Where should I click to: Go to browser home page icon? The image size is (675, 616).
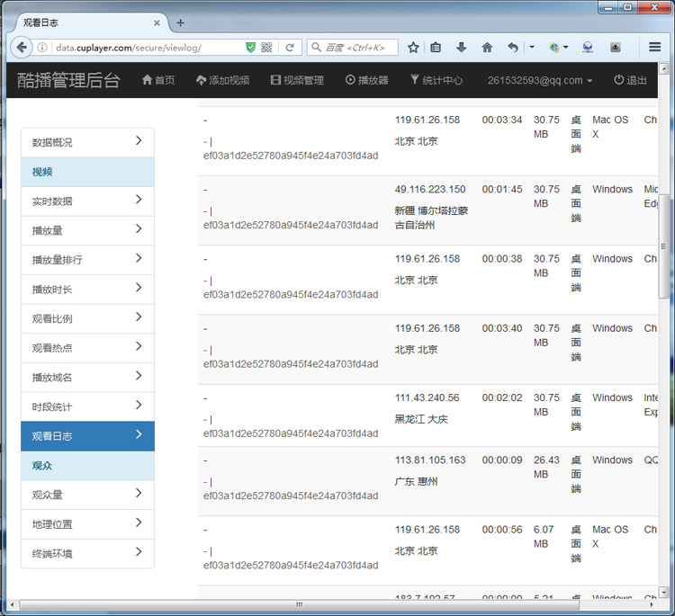[487, 48]
